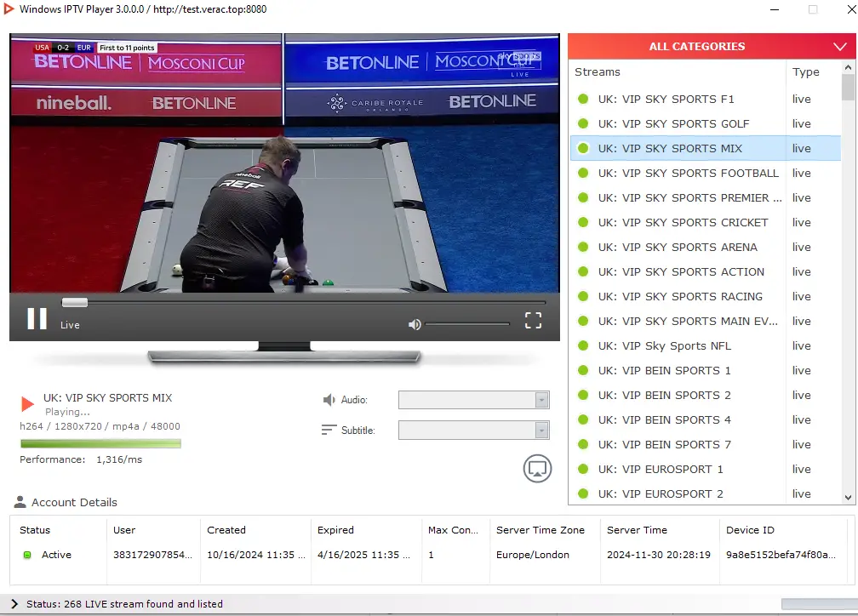858x616 pixels.
Task: Click the Device ID value 9a8e5152befa74f80a
Action: (781, 555)
